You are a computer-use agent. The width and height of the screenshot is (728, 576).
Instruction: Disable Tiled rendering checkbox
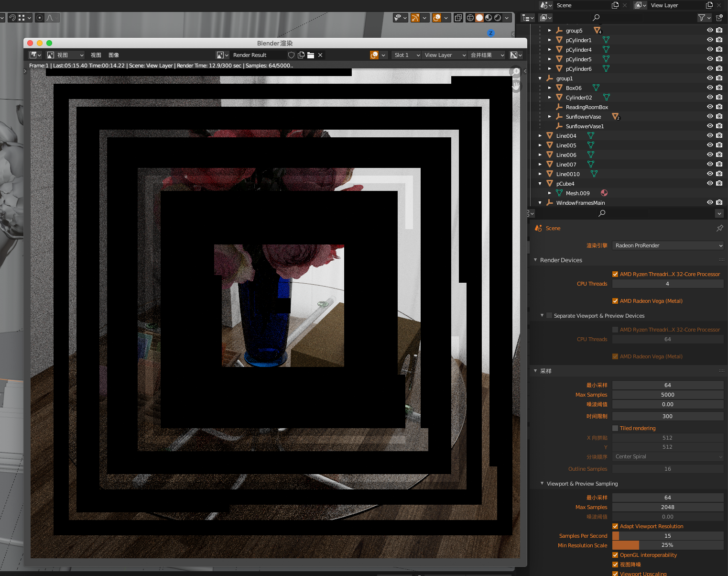[616, 428]
